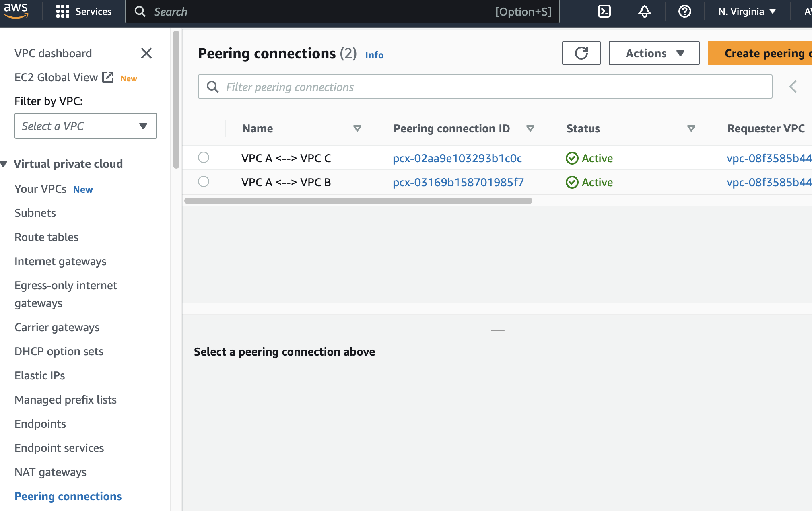The width and height of the screenshot is (812, 511).
Task: Click the AWS logo home icon
Action: [x=16, y=10]
